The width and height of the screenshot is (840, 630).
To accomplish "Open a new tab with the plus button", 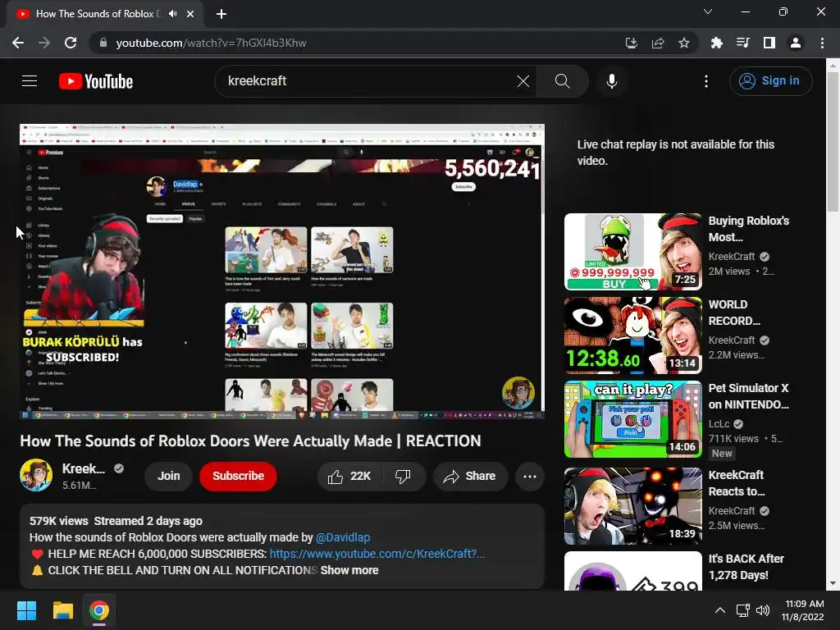I will (x=221, y=14).
